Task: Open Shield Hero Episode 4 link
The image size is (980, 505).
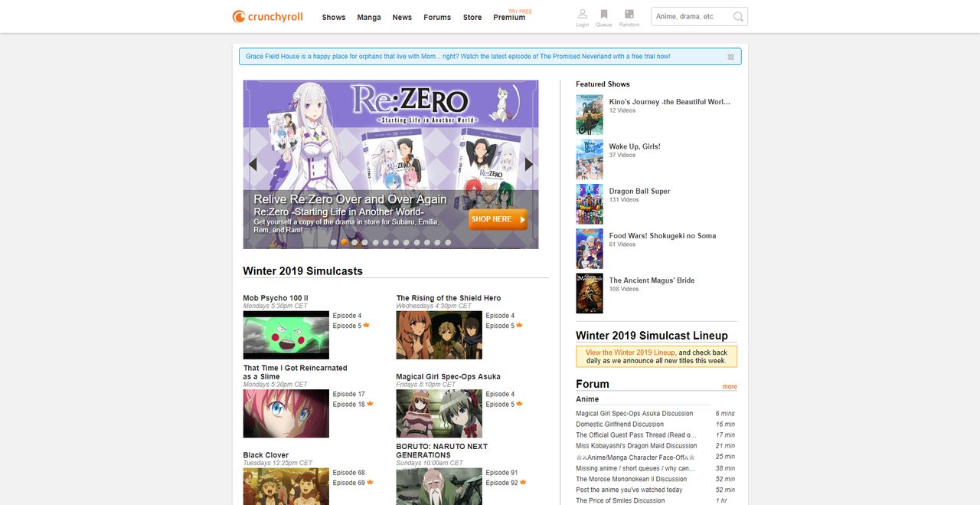Action: pos(501,316)
